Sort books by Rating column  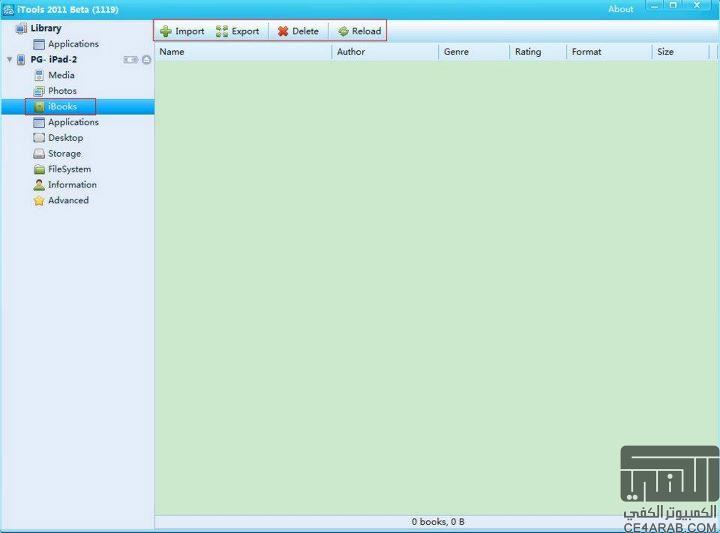click(x=538, y=52)
